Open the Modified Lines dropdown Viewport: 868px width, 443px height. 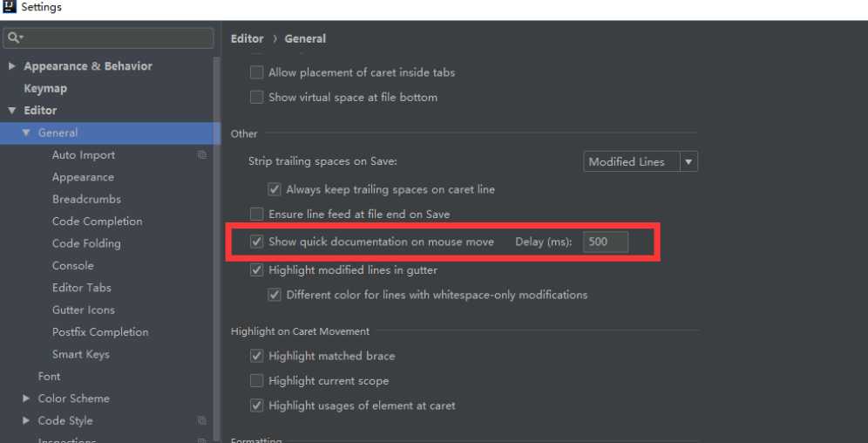(x=641, y=161)
